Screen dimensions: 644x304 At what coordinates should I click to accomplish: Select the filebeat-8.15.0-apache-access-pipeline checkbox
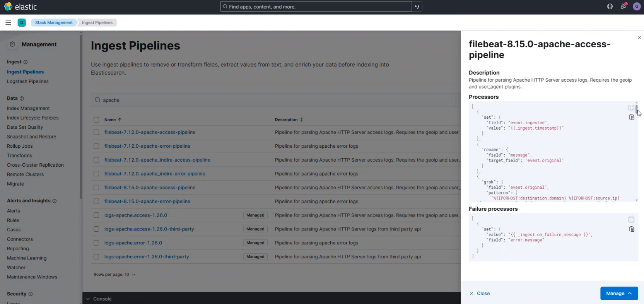(96, 188)
